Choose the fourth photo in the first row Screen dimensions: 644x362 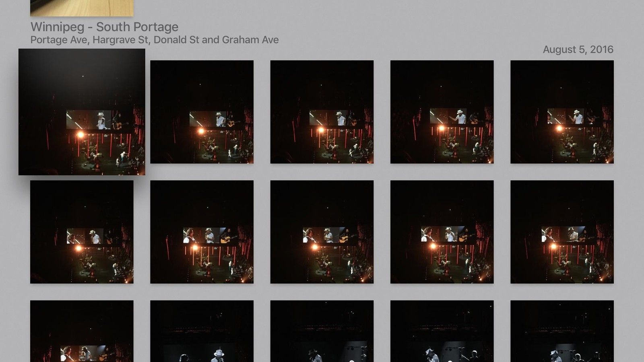click(x=442, y=112)
